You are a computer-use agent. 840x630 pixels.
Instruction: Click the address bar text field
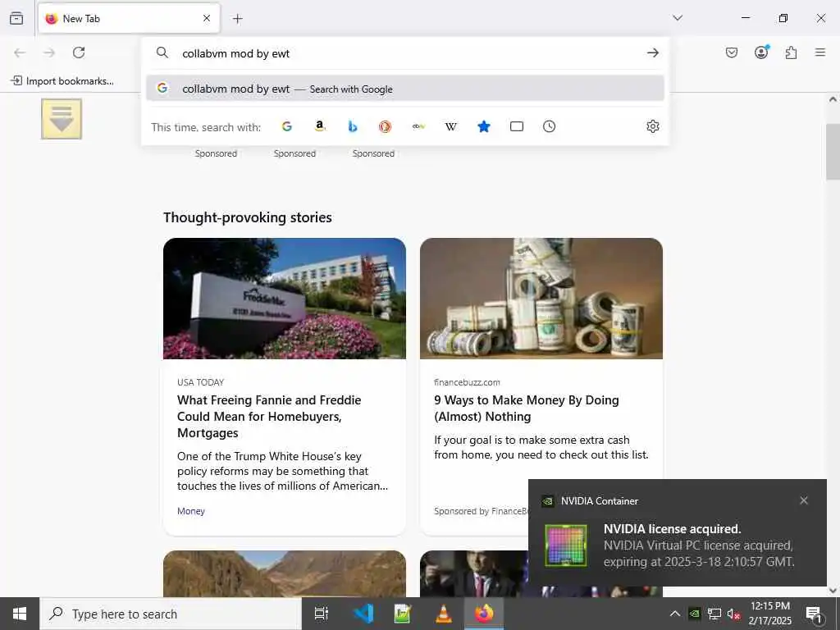click(407, 53)
